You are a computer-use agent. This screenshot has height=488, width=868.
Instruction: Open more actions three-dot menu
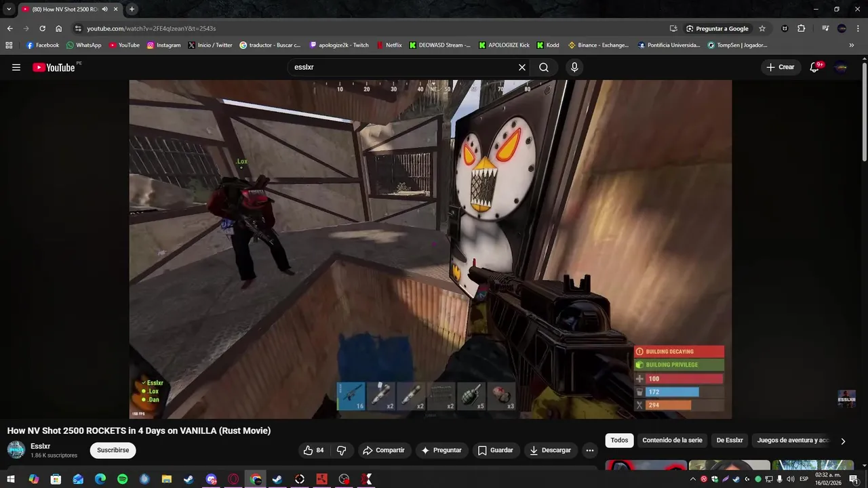pyautogui.click(x=590, y=450)
